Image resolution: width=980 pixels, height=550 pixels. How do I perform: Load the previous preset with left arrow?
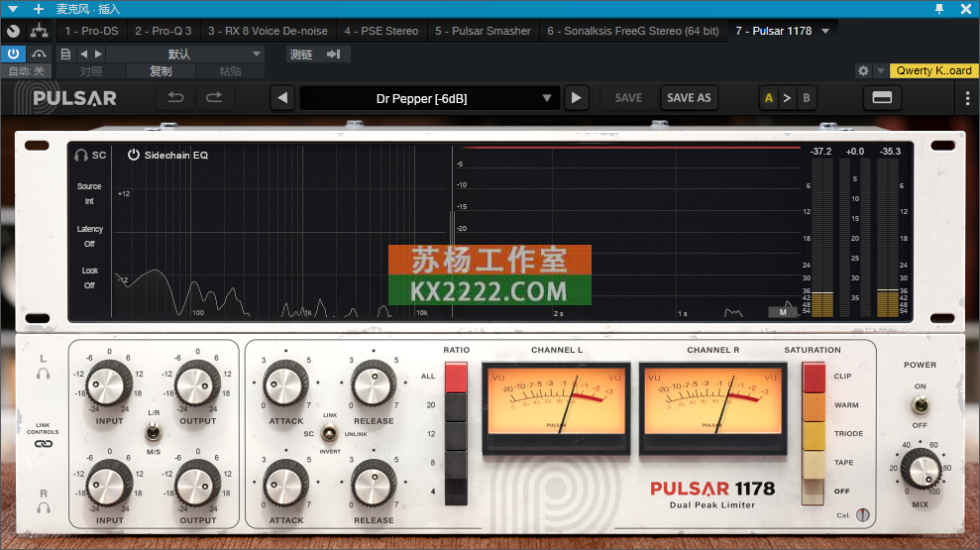coord(282,98)
